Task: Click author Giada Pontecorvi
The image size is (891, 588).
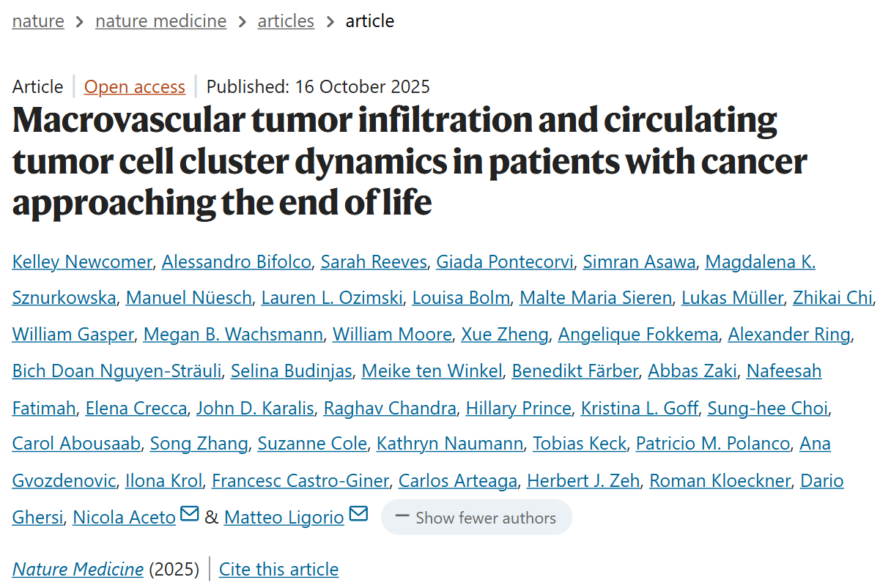Action: 506,261
